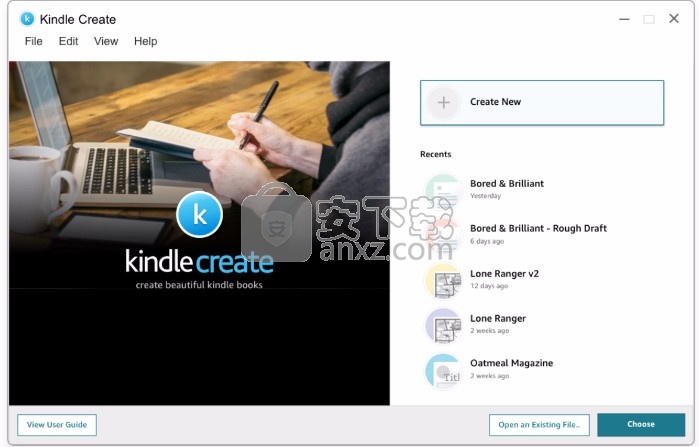699x447 pixels.
Task: Click the Choose button
Action: point(641,424)
